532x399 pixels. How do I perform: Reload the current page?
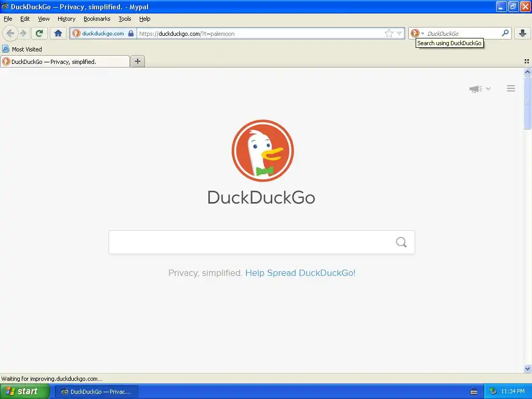tap(39, 33)
